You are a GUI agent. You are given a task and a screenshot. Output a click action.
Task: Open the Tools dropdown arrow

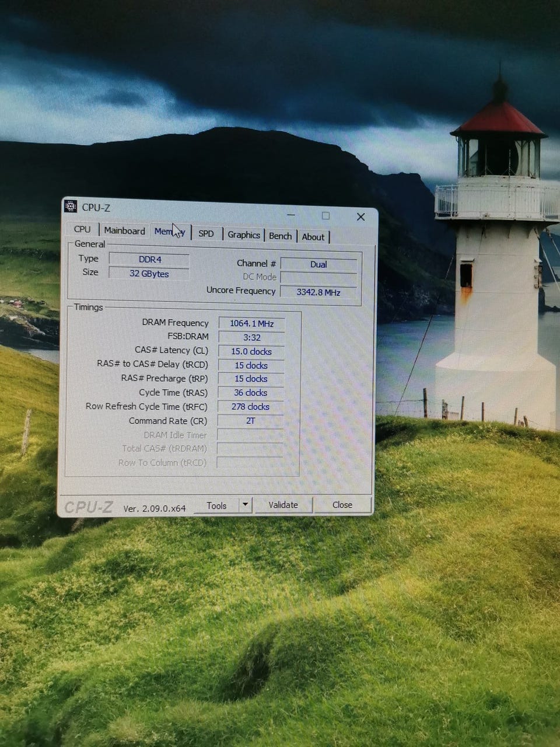pos(245,505)
